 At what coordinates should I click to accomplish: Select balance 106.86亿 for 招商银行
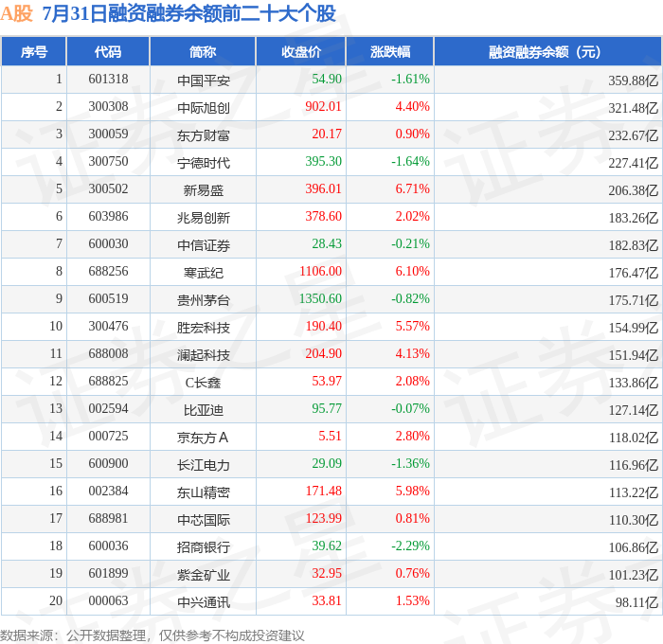tap(634, 547)
